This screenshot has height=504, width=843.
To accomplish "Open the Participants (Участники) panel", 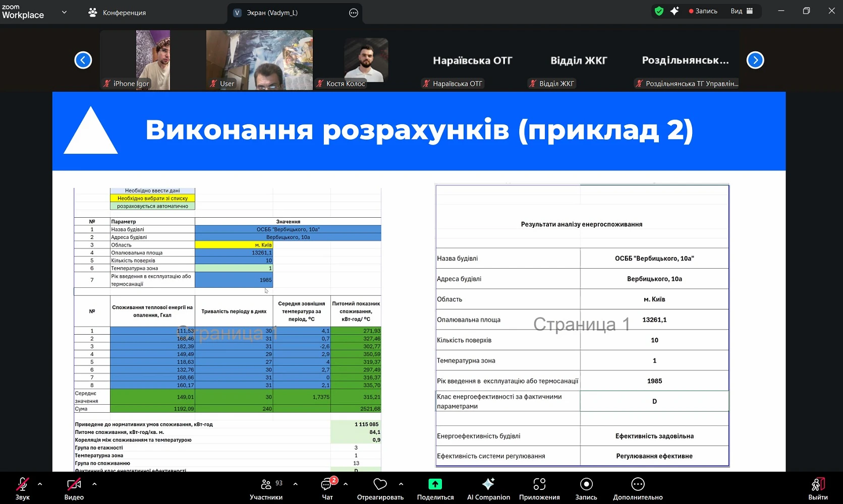I will point(266,484).
